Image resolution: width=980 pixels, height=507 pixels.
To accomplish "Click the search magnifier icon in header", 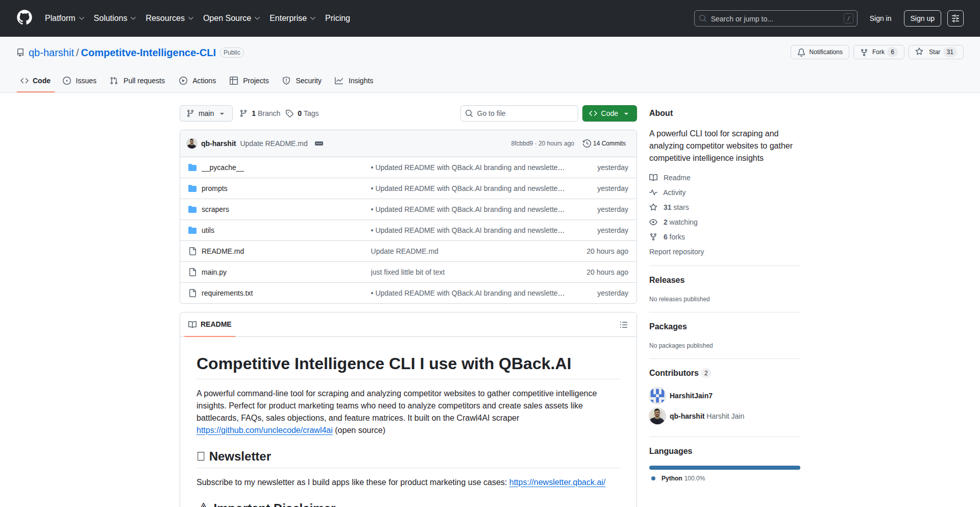I will (703, 18).
